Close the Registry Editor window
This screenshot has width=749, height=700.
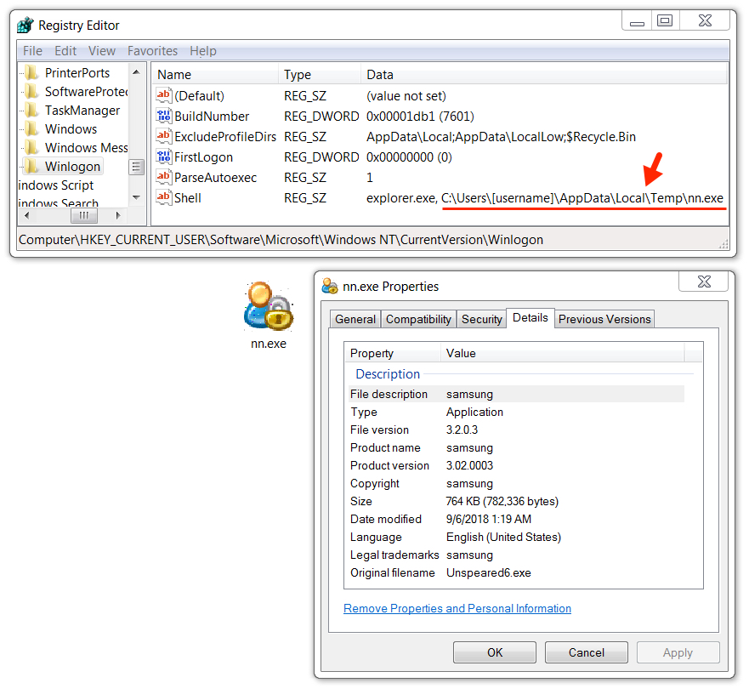point(705,21)
